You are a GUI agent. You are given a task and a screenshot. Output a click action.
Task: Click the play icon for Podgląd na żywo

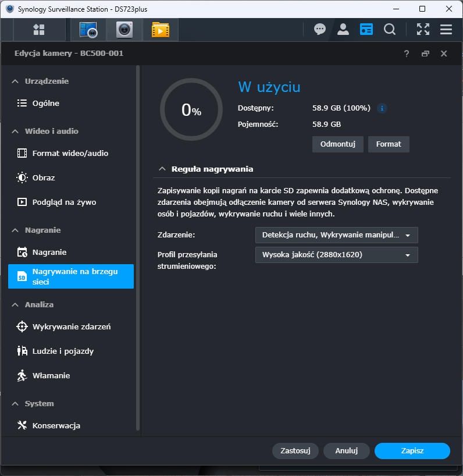(x=22, y=202)
